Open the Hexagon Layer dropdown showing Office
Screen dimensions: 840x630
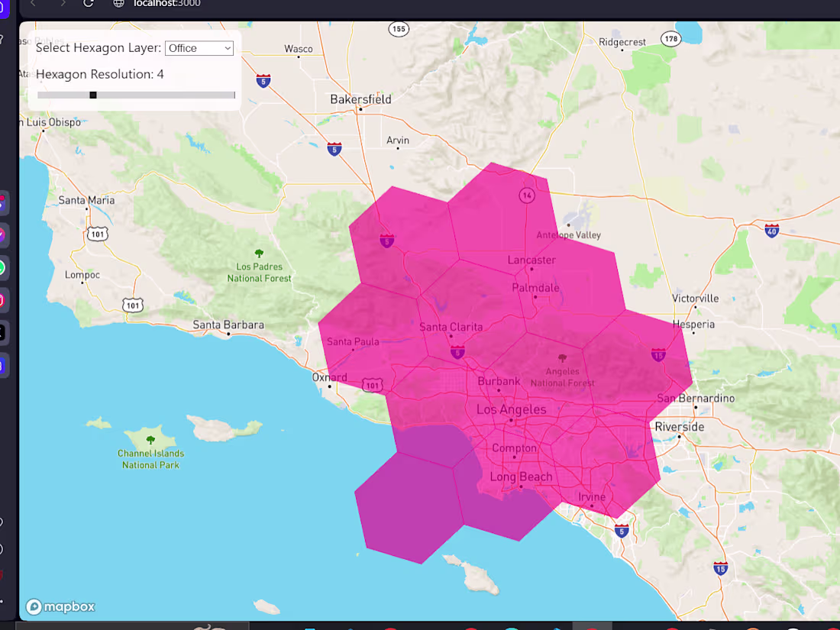coord(199,47)
